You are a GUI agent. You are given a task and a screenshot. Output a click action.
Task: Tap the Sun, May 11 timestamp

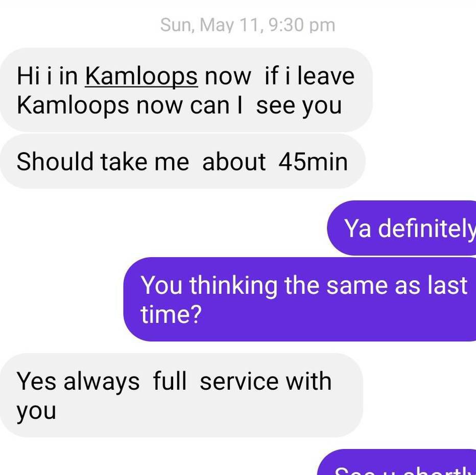click(248, 25)
